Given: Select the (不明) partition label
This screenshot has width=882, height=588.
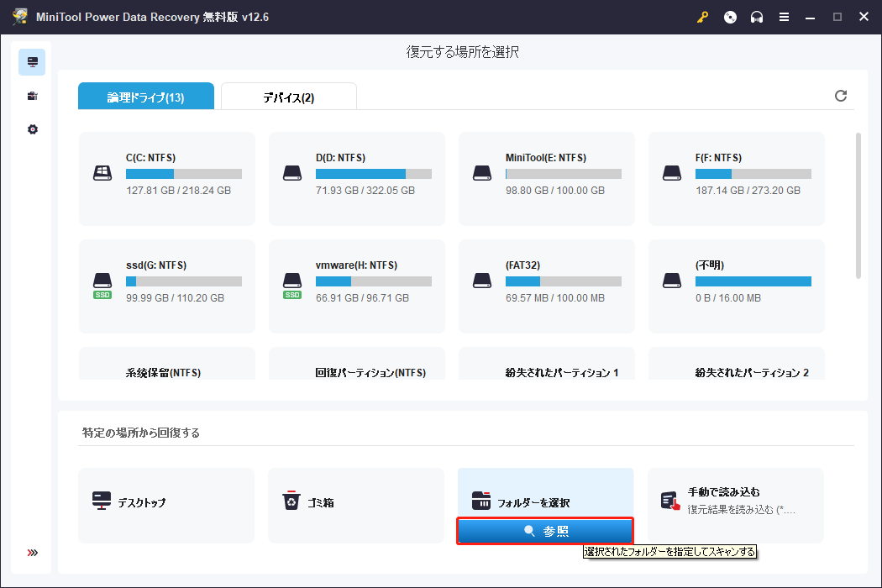Looking at the screenshot, I should (x=709, y=265).
